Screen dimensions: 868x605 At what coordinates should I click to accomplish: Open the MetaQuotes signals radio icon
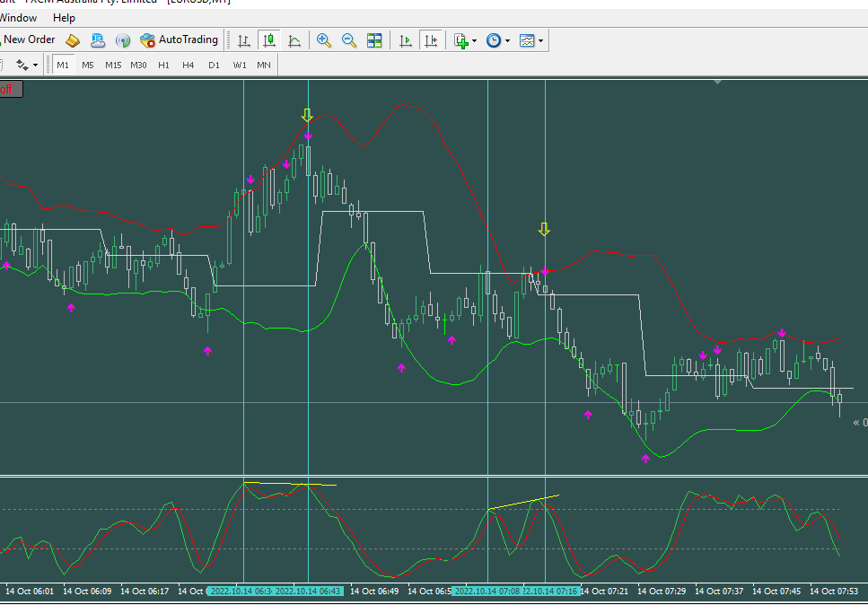pos(123,40)
